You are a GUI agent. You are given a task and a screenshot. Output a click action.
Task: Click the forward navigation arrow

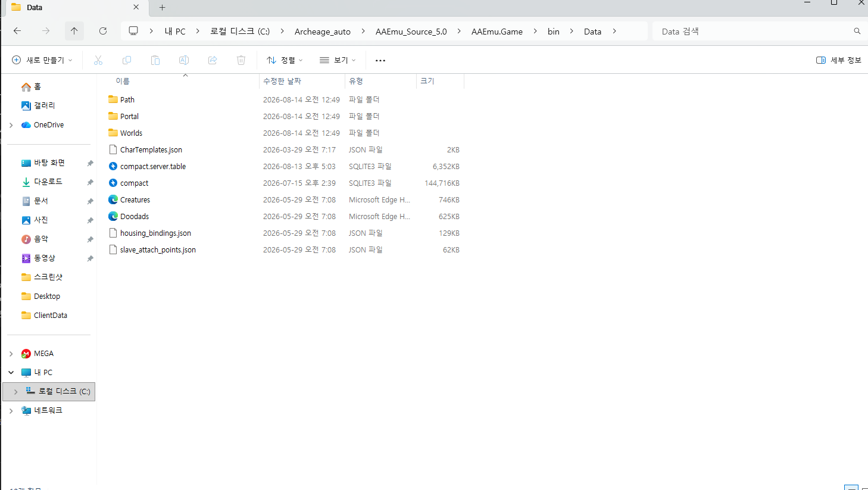pos(46,31)
